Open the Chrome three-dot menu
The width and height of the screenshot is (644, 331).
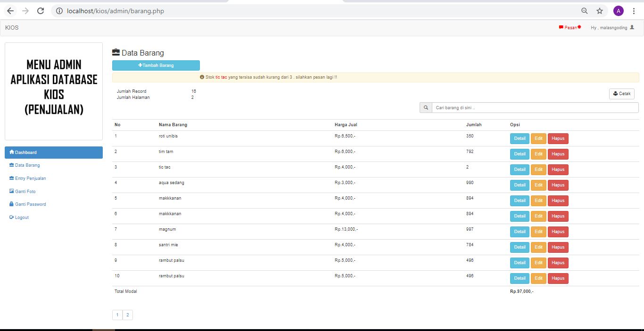[x=634, y=11]
